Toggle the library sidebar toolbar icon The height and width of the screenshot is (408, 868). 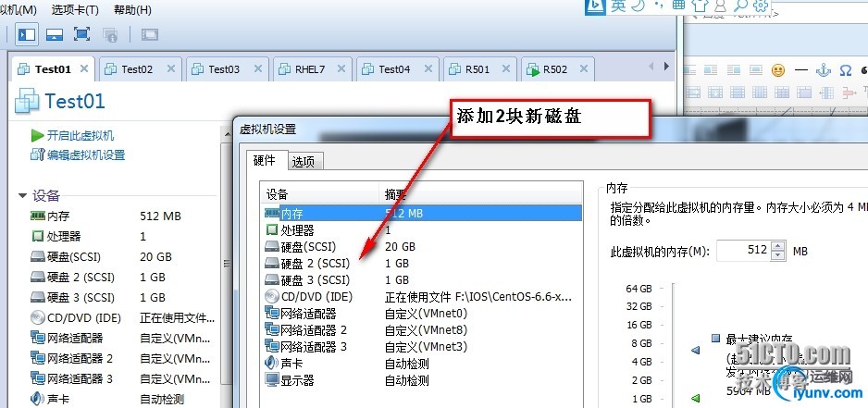(26, 34)
